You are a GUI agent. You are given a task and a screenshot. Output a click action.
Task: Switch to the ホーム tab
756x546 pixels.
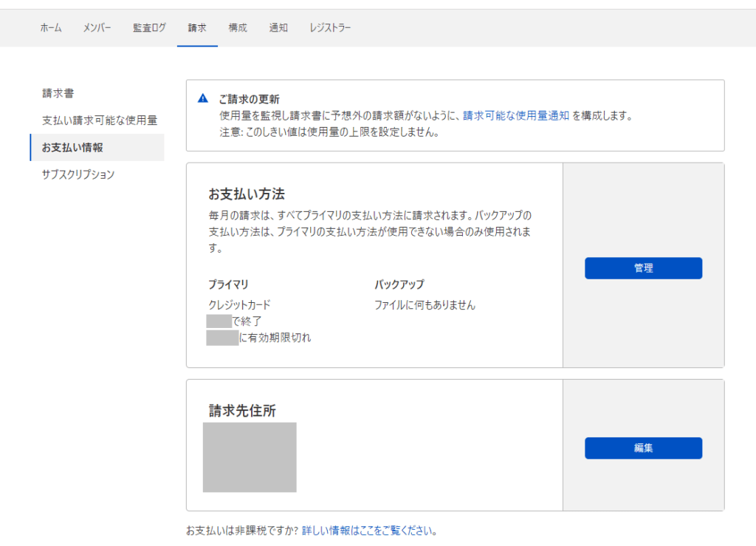(50, 27)
